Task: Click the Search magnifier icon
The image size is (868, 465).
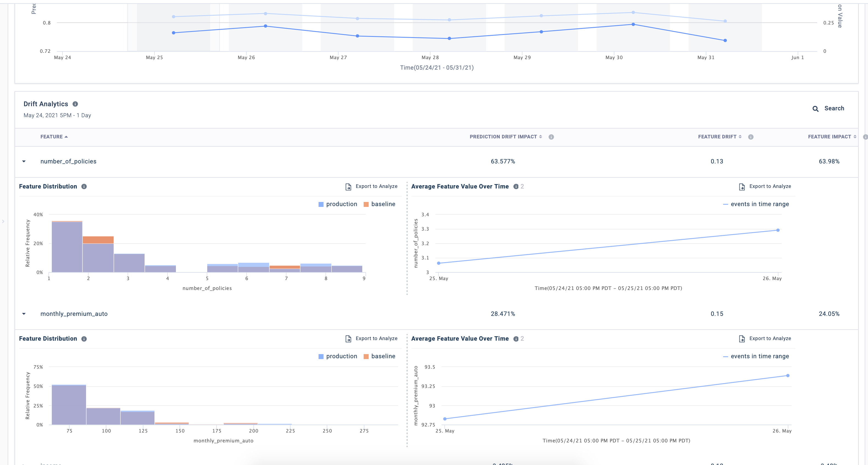Action: coord(815,109)
